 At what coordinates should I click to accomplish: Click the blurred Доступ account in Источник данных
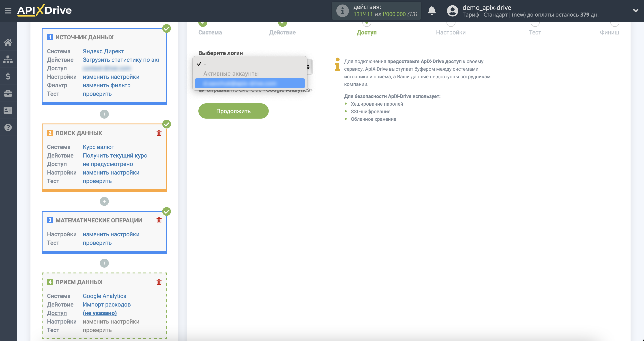click(x=107, y=68)
